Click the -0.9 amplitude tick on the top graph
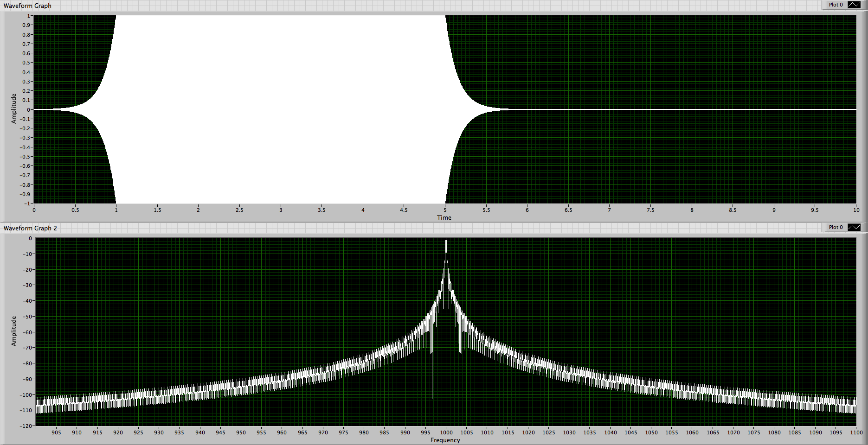Viewport: 868px width, 445px height. [x=25, y=194]
